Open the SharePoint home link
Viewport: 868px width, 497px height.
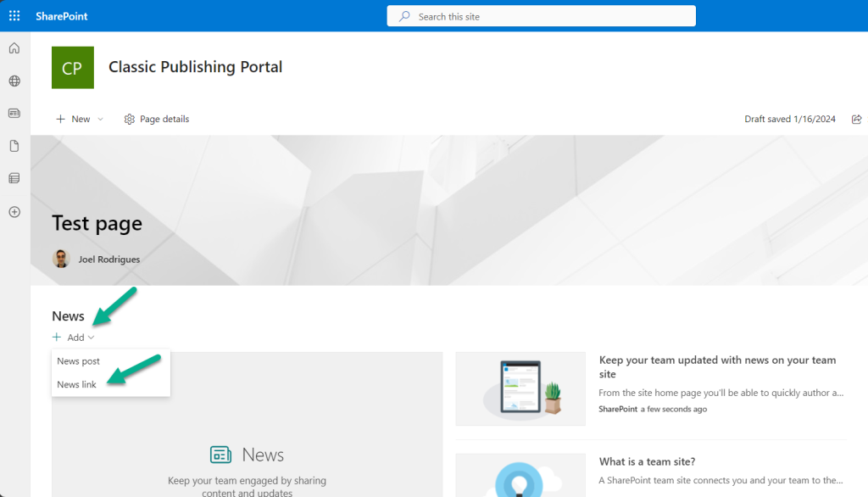[61, 15]
